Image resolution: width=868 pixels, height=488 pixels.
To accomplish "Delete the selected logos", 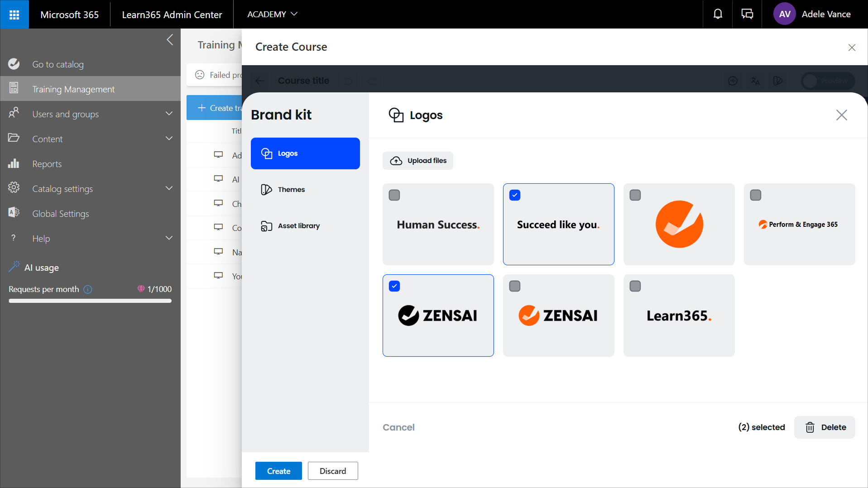I will pyautogui.click(x=825, y=427).
